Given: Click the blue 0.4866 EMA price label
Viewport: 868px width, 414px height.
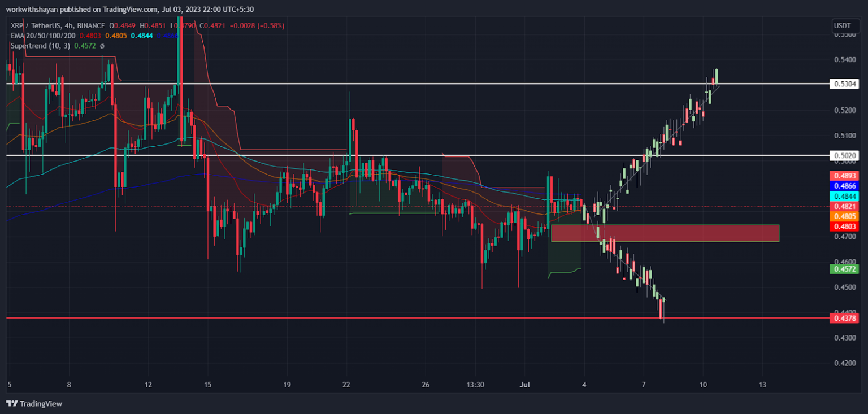Looking at the screenshot, I should (844, 186).
